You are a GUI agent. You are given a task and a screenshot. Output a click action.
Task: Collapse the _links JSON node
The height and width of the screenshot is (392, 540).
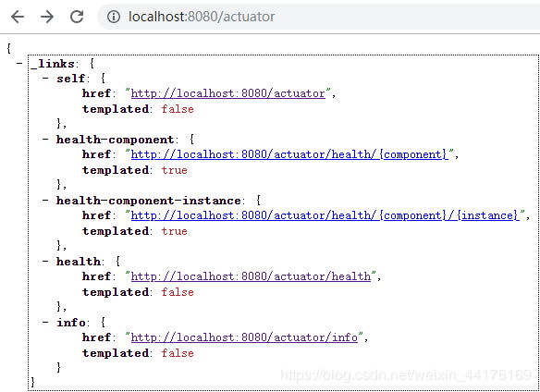[19, 64]
